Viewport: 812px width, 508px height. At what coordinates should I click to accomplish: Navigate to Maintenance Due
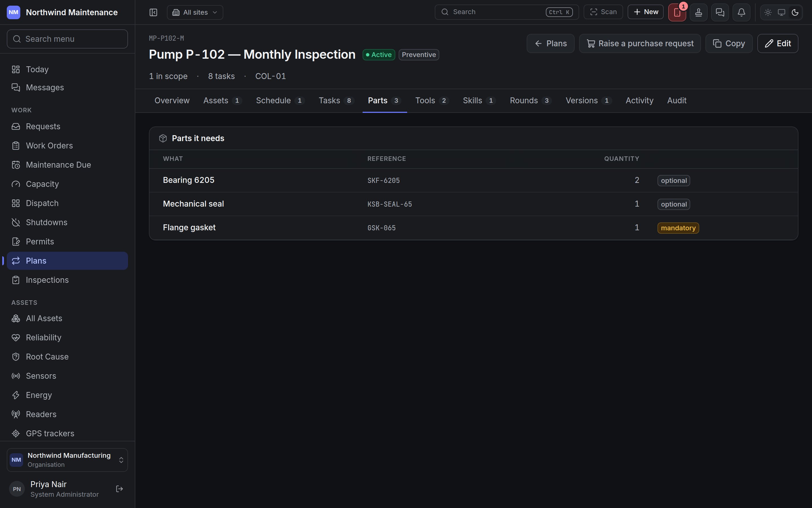(x=67, y=165)
